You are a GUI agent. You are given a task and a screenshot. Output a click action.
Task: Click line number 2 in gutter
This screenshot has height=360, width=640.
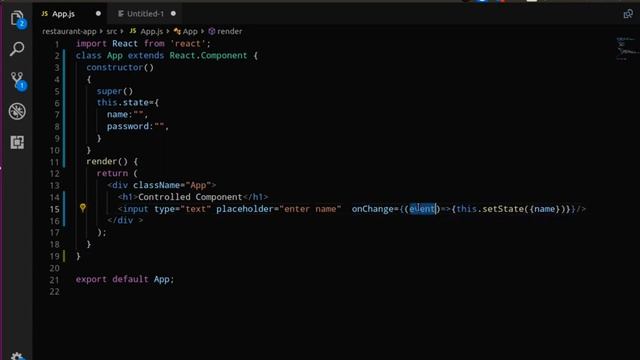pyautogui.click(x=57, y=56)
